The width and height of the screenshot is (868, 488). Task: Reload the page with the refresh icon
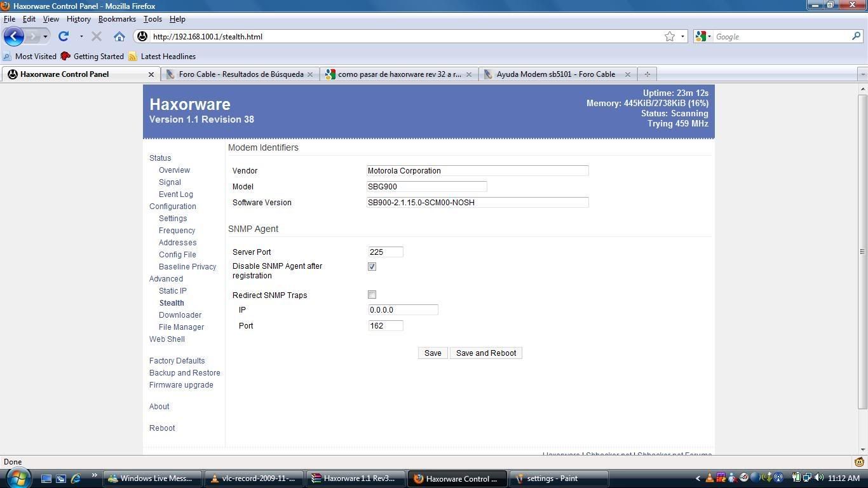coord(63,36)
